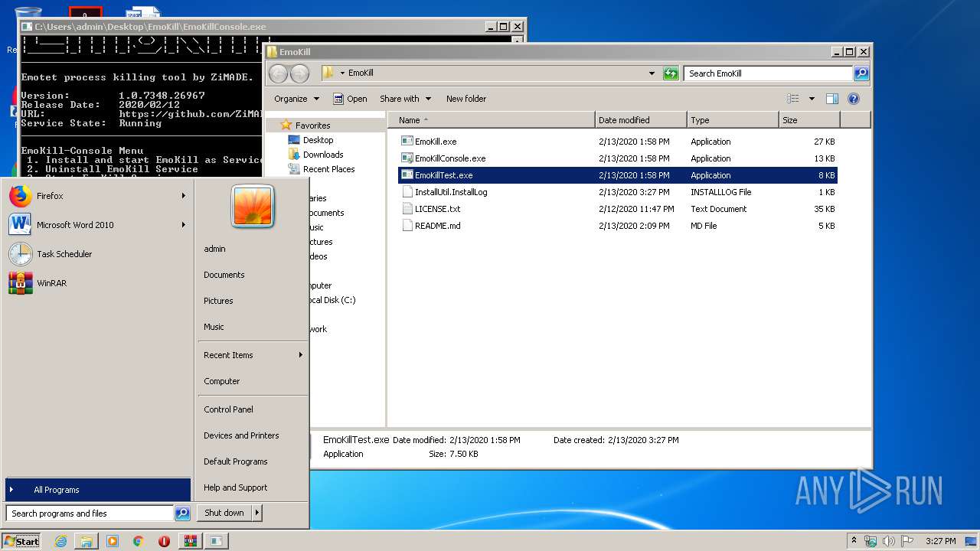
Task: Select EmoKillConsole.exe in file list
Action: point(618,158)
